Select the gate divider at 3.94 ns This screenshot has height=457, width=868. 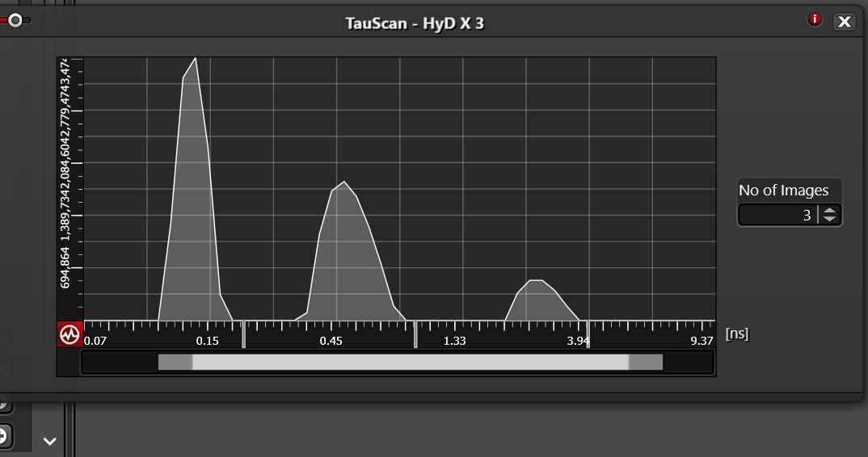click(x=588, y=333)
